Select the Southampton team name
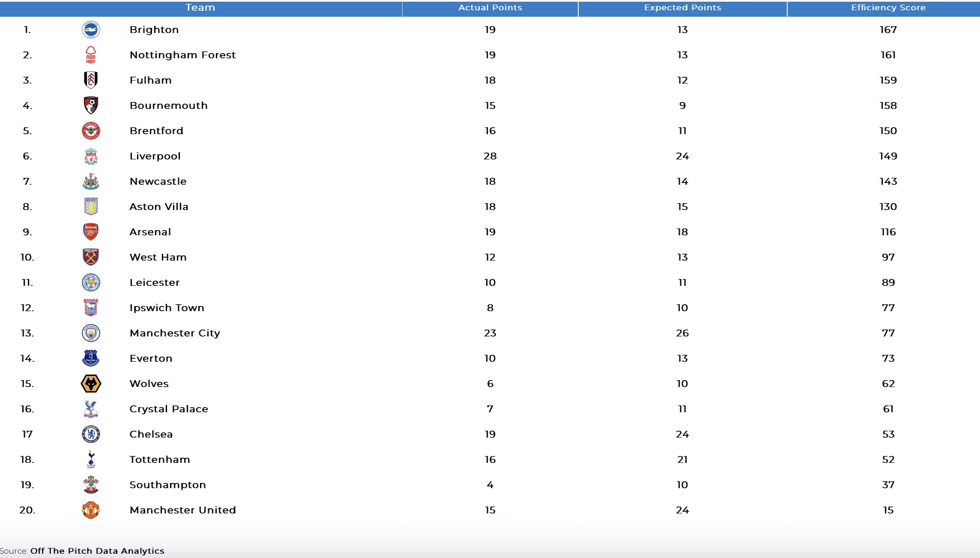 pos(168,485)
